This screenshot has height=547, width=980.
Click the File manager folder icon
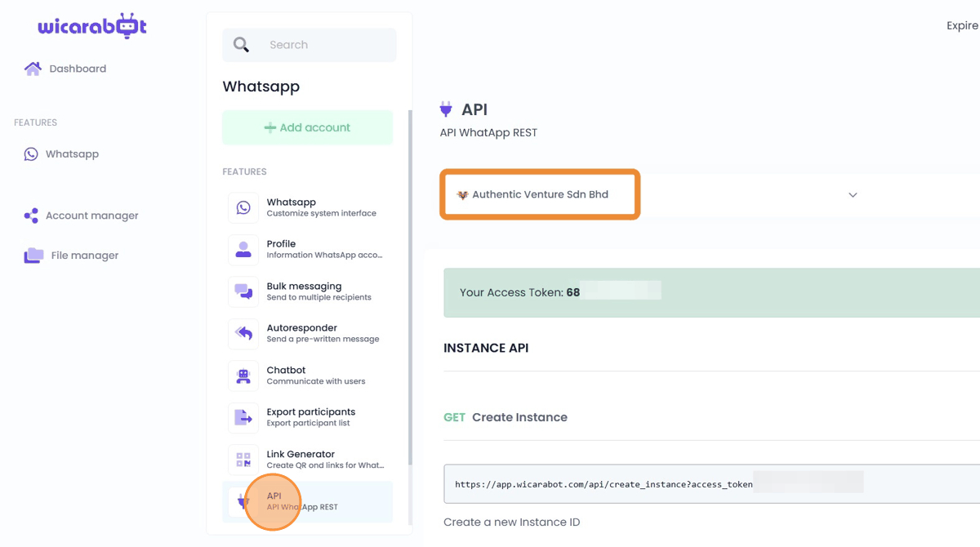33,256
